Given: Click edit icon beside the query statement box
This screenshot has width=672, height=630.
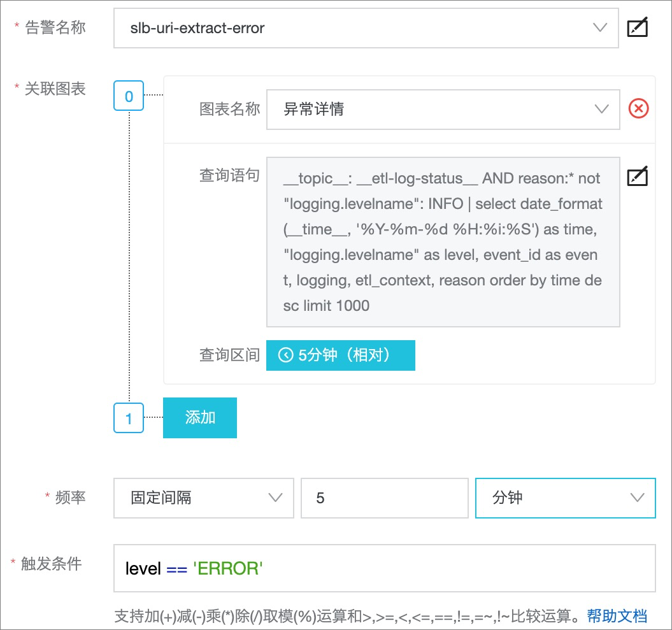Looking at the screenshot, I should 638,176.
